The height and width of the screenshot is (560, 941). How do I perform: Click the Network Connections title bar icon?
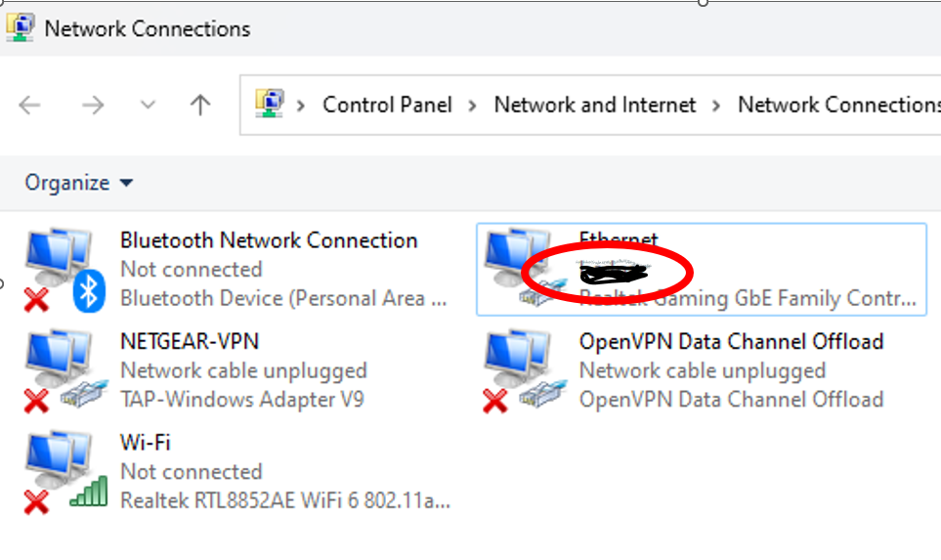pos(21,28)
